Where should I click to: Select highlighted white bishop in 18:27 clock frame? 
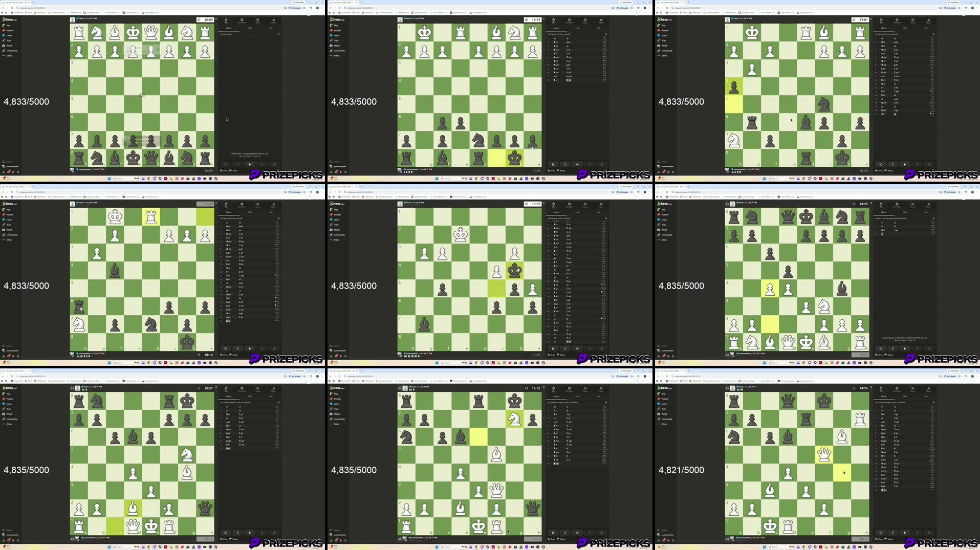(133, 509)
